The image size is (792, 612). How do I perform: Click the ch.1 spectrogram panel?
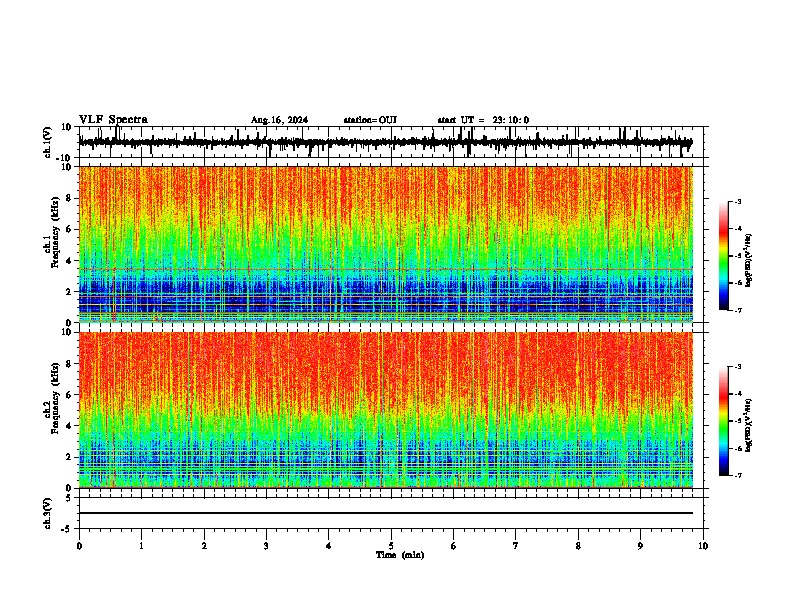pos(385,244)
